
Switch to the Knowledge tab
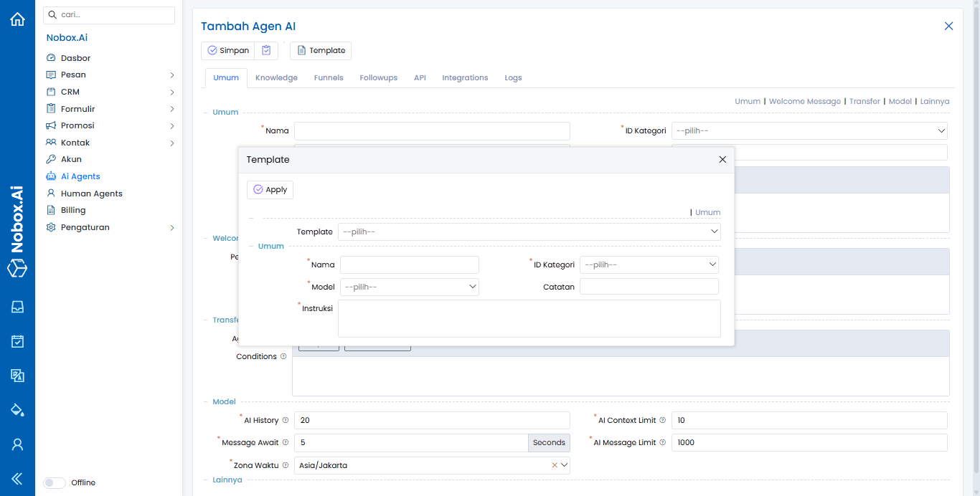click(x=276, y=77)
